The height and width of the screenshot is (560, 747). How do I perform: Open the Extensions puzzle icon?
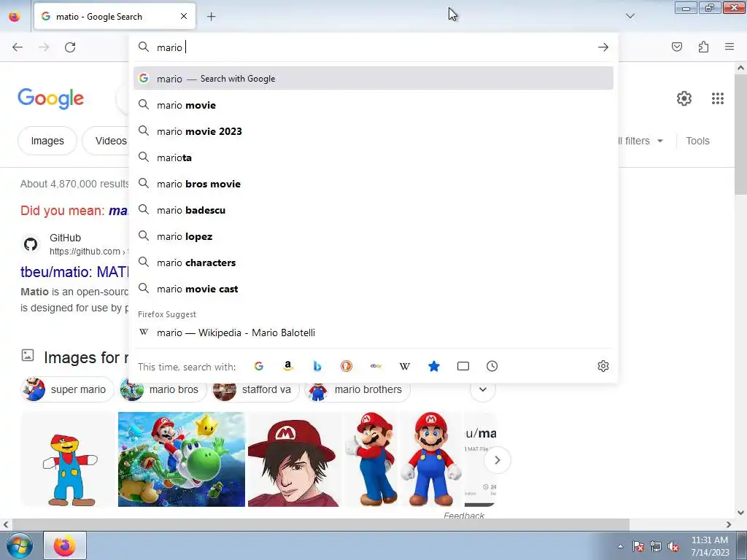704,47
